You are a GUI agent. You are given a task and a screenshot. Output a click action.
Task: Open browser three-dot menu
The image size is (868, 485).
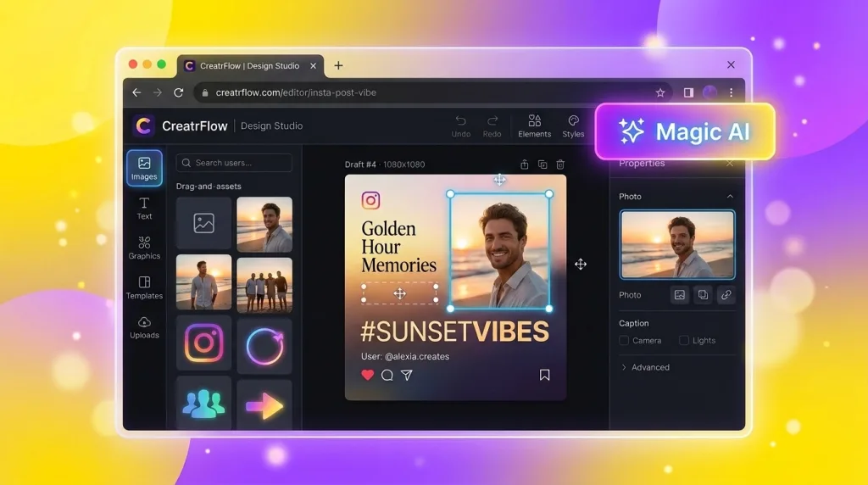click(x=732, y=92)
